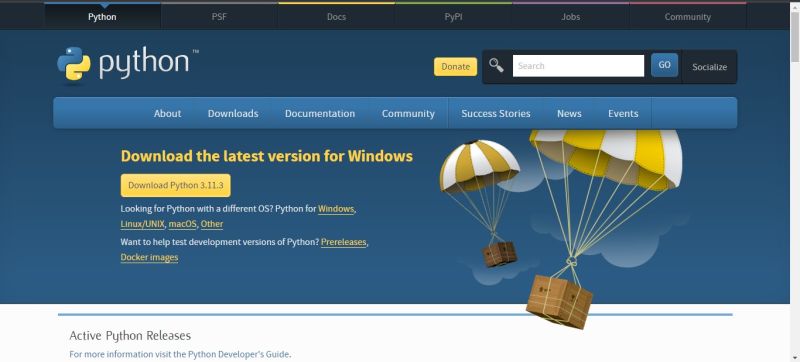Open the Events navigation menu
This screenshot has height=362, width=800.
click(x=623, y=114)
